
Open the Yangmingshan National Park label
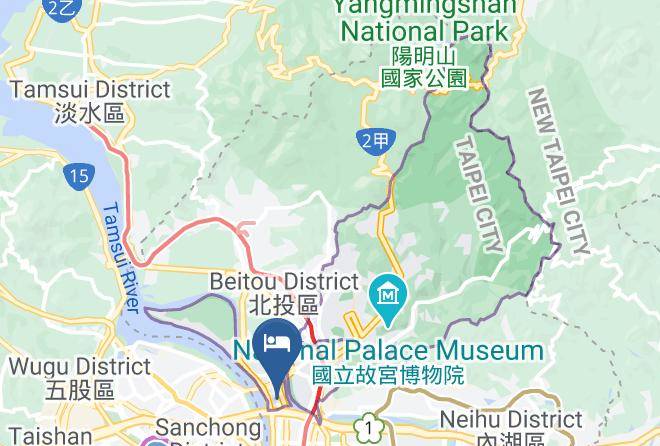pyautogui.click(x=426, y=20)
